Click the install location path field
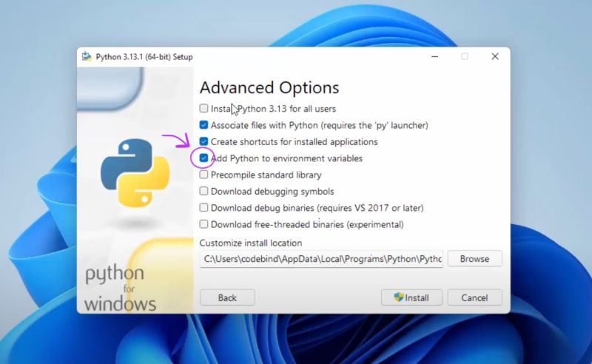The height and width of the screenshot is (364, 592). pos(321,259)
